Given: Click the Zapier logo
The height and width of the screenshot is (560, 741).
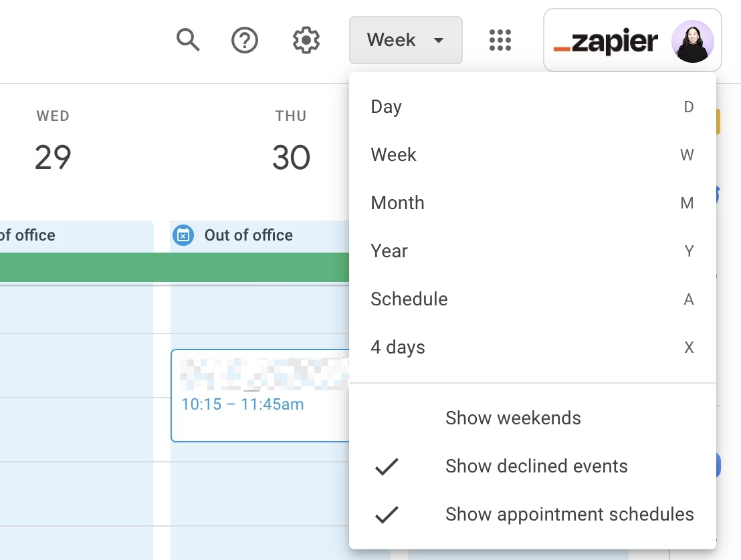Looking at the screenshot, I should click(606, 41).
